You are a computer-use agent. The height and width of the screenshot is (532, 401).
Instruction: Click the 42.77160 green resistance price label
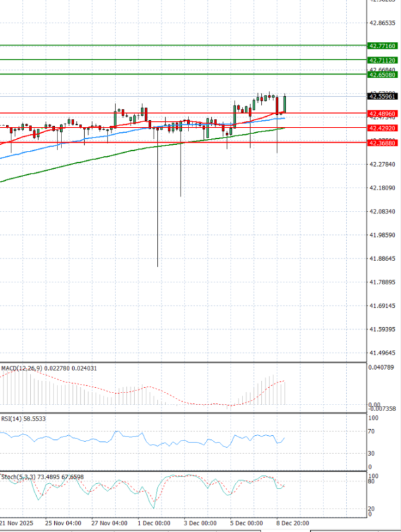click(382, 45)
